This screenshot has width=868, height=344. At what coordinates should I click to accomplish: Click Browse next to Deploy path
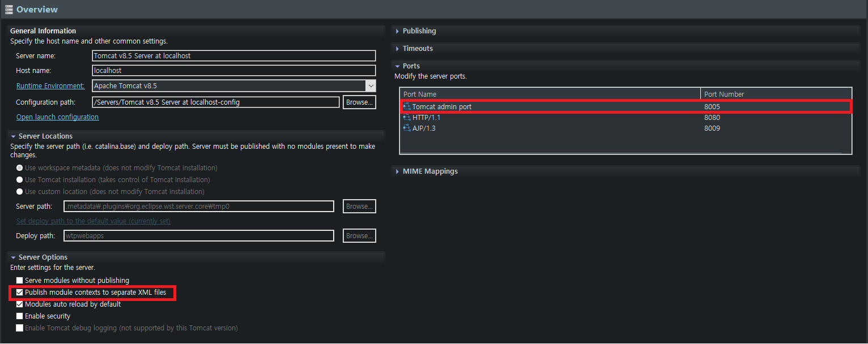360,236
